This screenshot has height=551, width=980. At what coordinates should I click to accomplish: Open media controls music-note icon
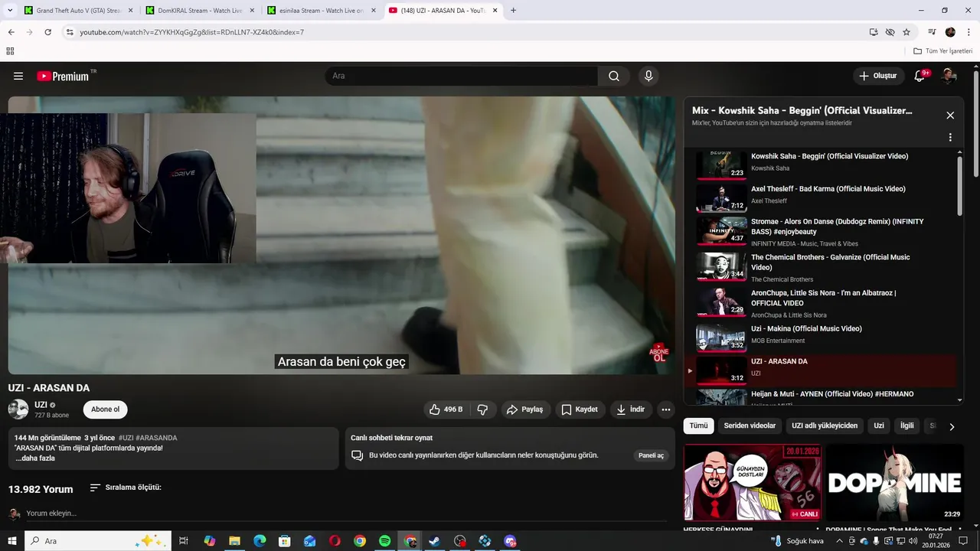pos(932,32)
